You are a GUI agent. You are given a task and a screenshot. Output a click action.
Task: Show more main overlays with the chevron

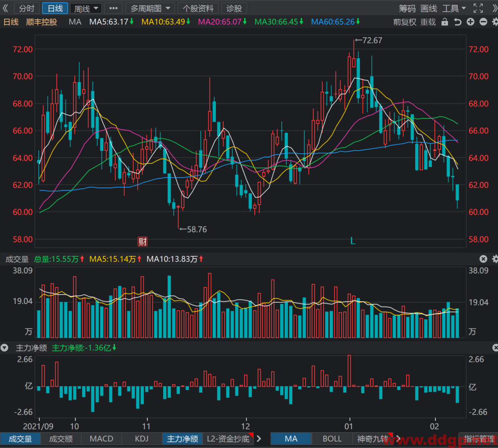coord(398,439)
